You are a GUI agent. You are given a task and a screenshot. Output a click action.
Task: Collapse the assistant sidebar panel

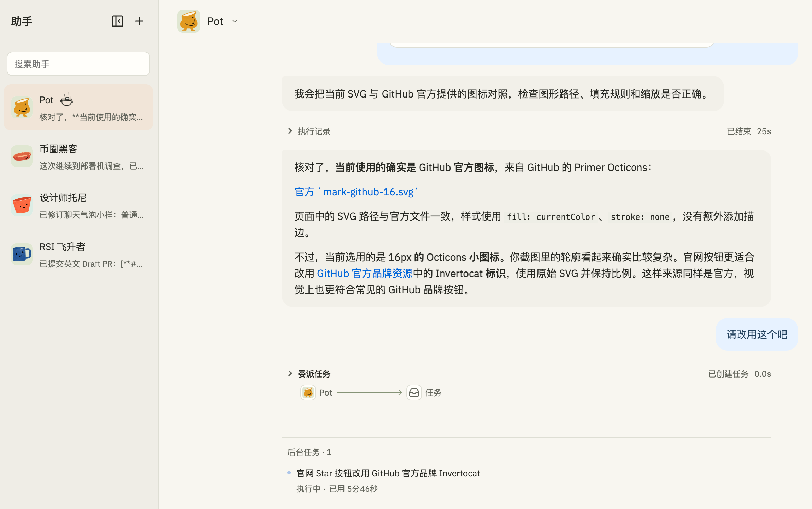[118, 21]
